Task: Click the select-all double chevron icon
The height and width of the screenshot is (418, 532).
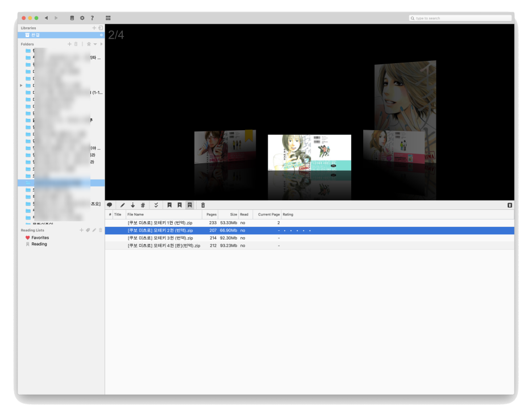Action: (156, 205)
